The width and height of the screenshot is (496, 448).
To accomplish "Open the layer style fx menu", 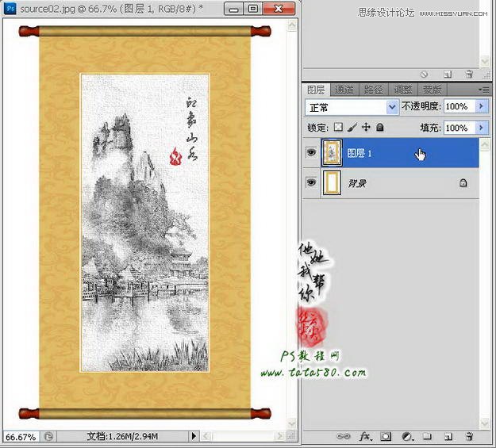I will point(366,437).
